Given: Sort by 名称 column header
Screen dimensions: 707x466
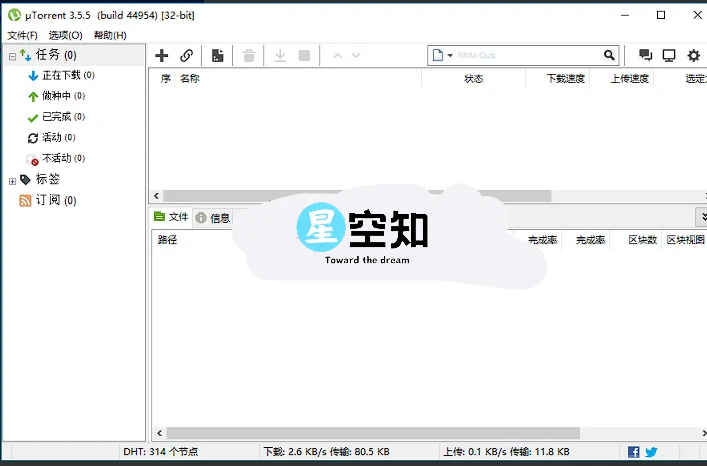Looking at the screenshot, I should 190,79.
